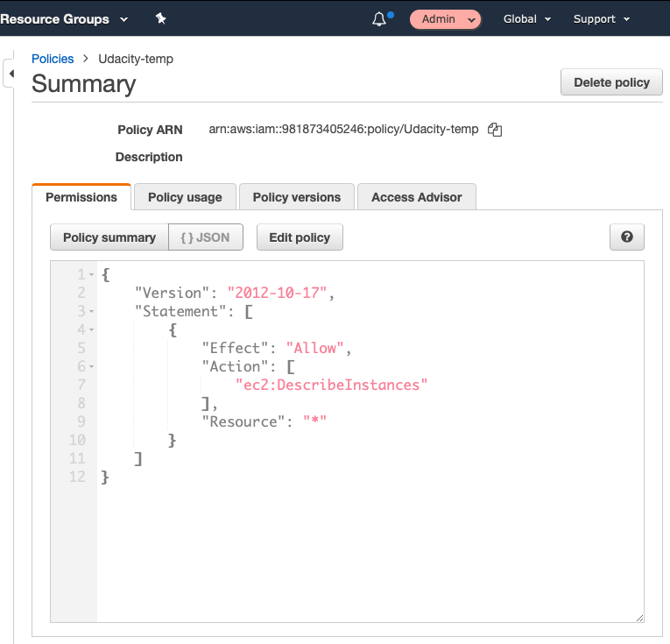Switch to Policy summary view
The height and width of the screenshot is (644, 670).
click(109, 237)
